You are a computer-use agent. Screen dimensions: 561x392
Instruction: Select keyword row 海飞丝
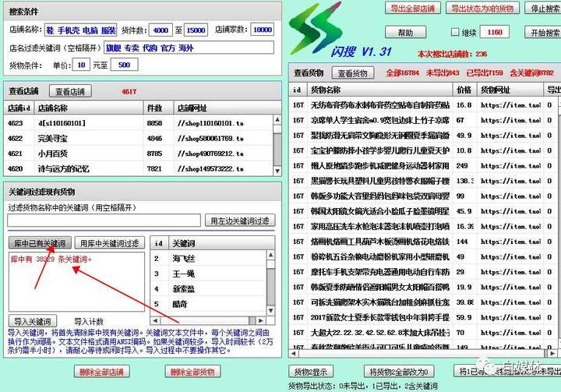coord(209,259)
